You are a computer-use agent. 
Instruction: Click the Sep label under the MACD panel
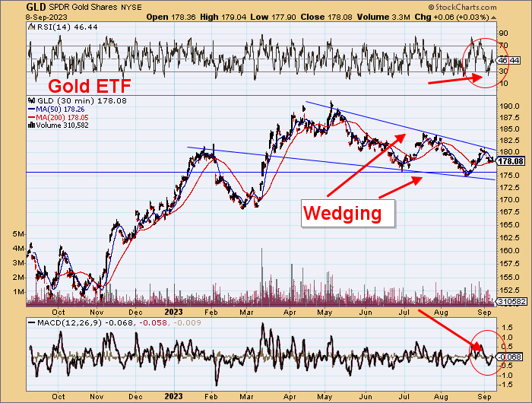pos(485,396)
